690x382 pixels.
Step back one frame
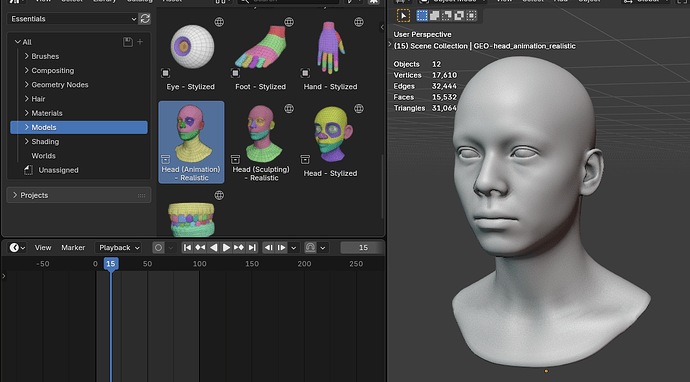268,248
